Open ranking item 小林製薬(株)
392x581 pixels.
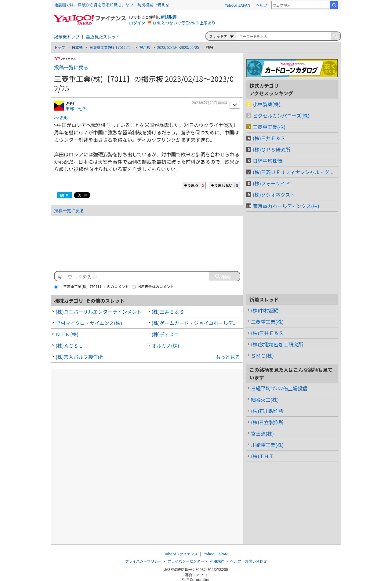(267, 104)
